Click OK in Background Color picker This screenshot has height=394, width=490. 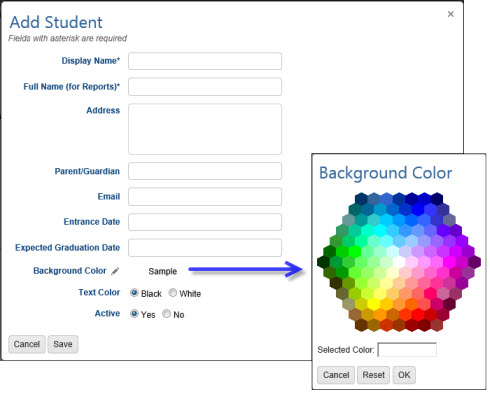[x=404, y=375]
